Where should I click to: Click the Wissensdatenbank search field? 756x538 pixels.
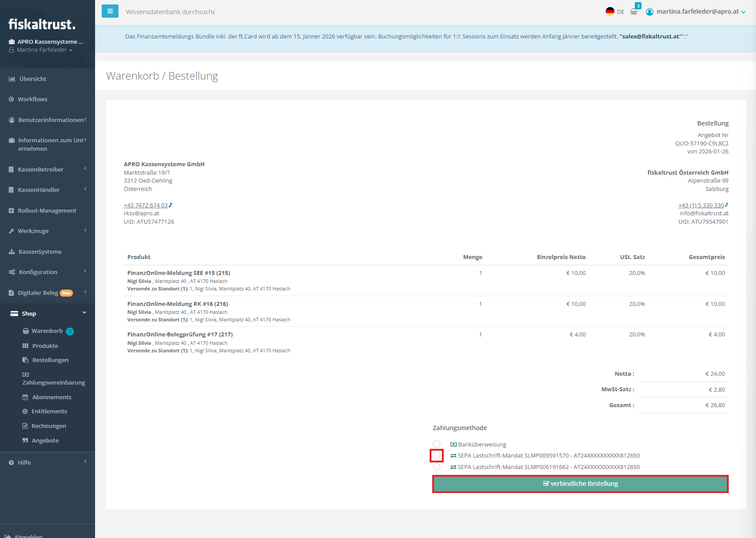(170, 12)
